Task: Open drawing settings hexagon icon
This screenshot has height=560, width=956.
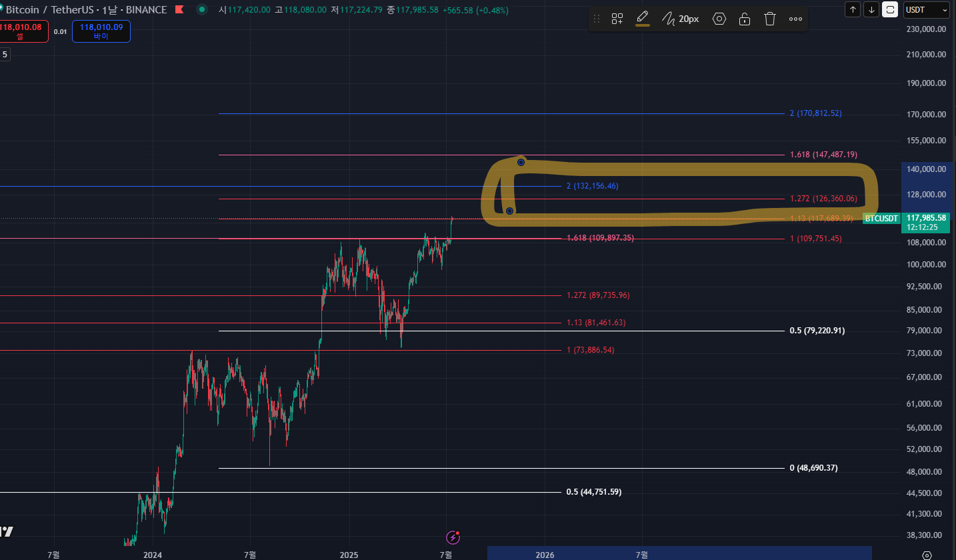Action: (x=719, y=19)
